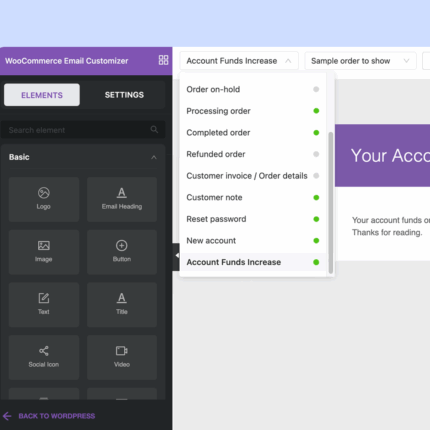Choose Processing order email template
430x430 pixels.
click(253, 111)
